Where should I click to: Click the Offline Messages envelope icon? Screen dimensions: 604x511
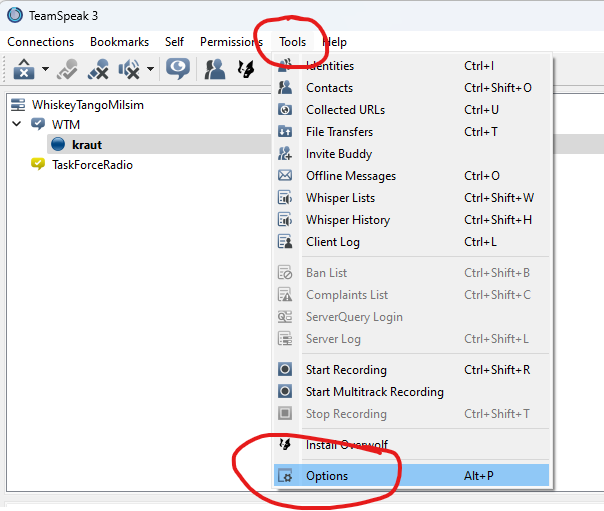pyautogui.click(x=285, y=176)
